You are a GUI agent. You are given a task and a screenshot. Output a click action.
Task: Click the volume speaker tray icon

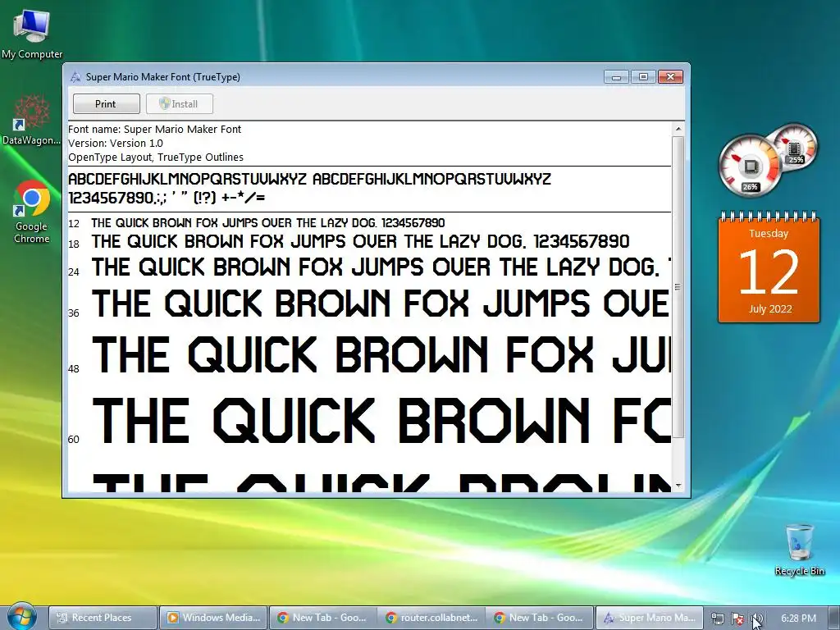[x=756, y=619]
